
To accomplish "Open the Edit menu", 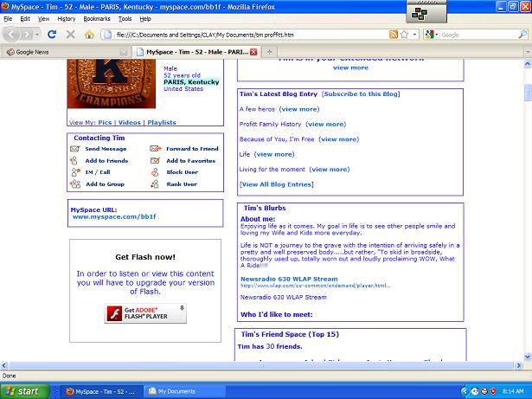I will (25, 19).
